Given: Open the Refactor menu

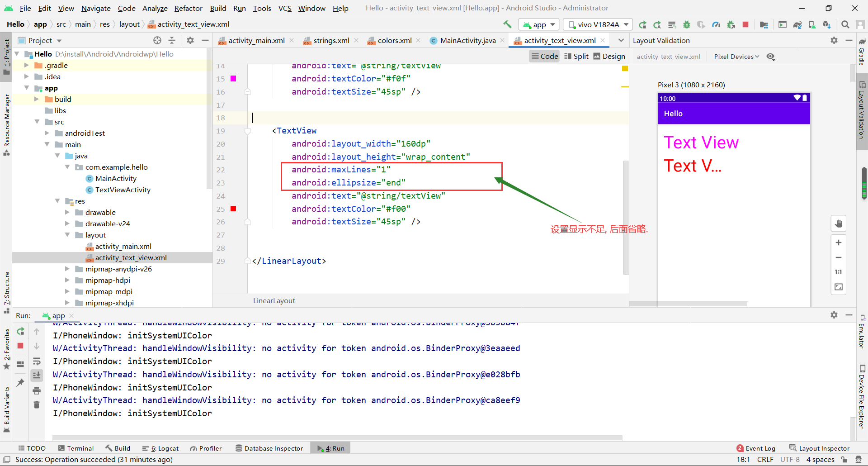Looking at the screenshot, I should (188, 8).
